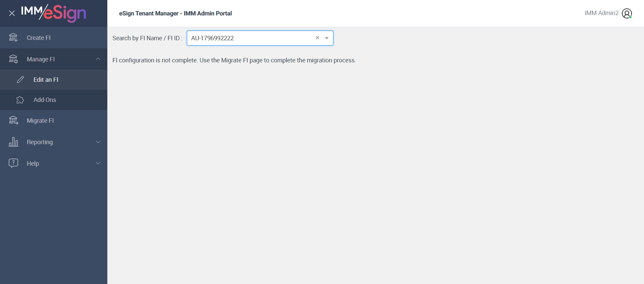Click inside the FI search field showing AU-1796992222
Screen dimensions: 644x284
pos(260,38)
